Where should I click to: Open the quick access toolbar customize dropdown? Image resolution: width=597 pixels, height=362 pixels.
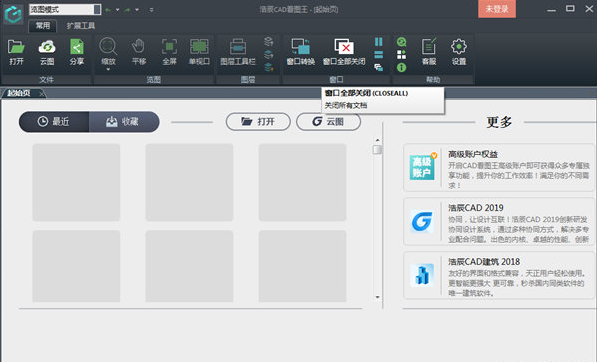click(152, 10)
